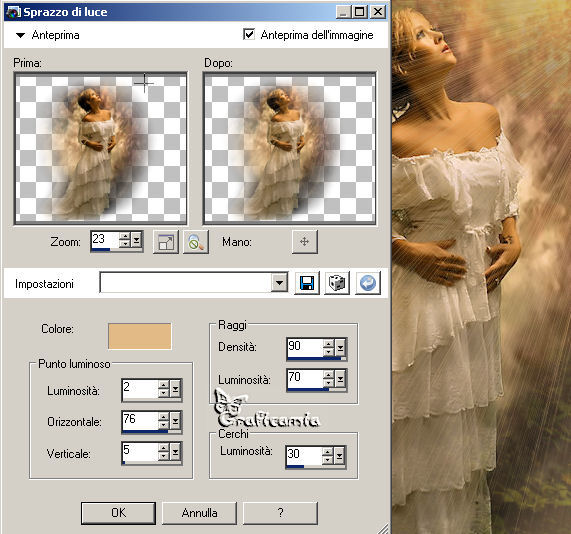
Task: Click the randomize parameters dice icon
Action: 337,283
